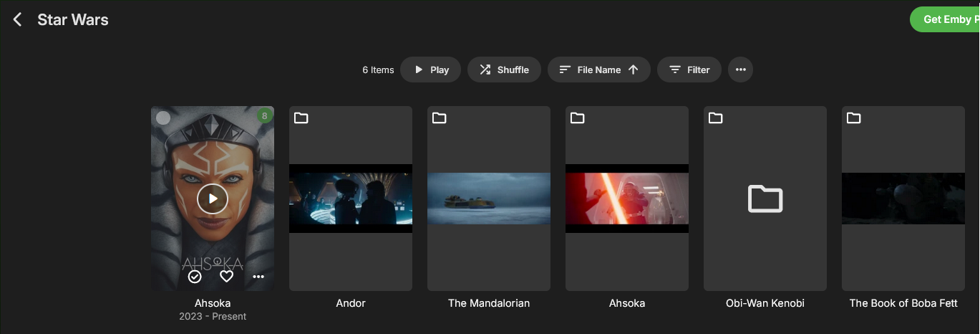
Task: Click the Andor title text
Action: (x=351, y=303)
